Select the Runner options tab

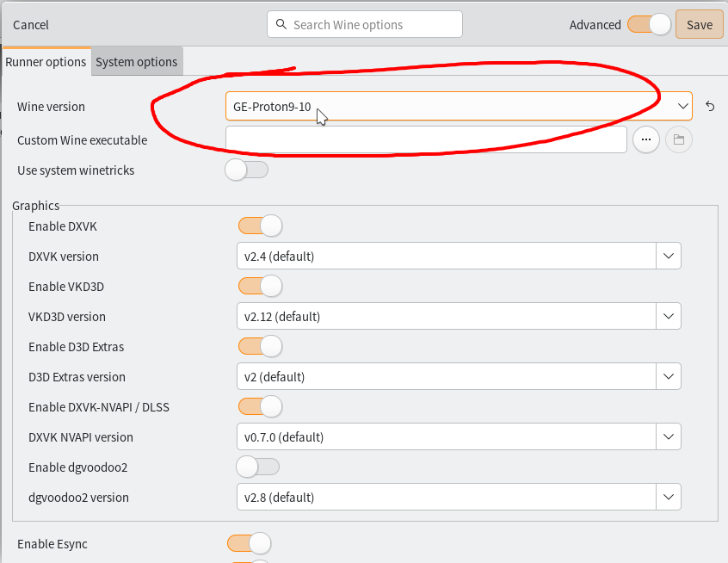click(x=46, y=62)
